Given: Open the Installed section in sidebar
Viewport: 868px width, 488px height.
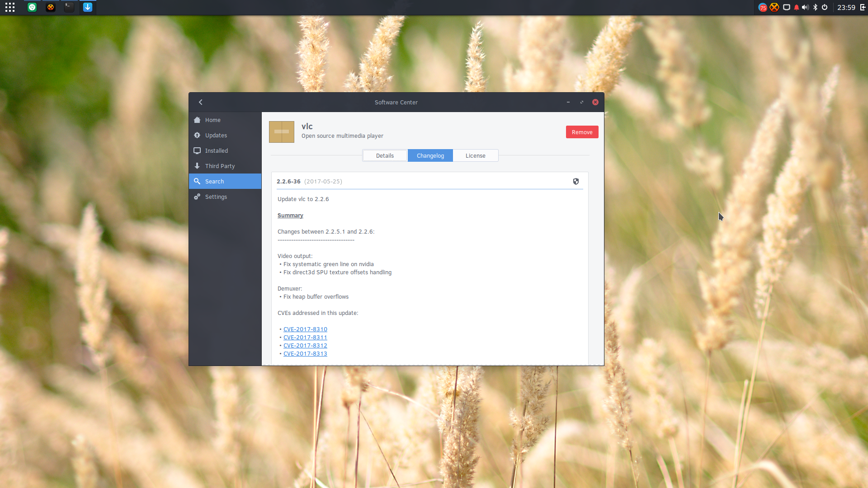Looking at the screenshot, I should (225, 151).
